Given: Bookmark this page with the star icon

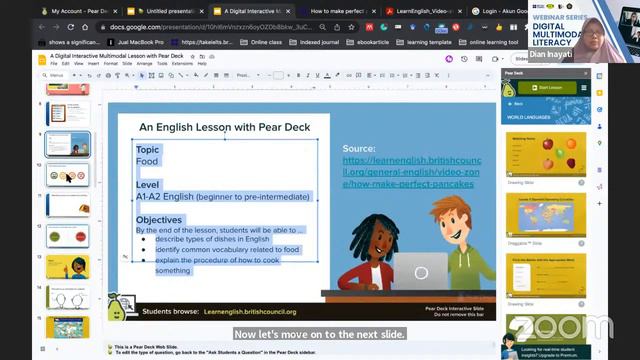Looking at the screenshot, I should tap(351, 27).
